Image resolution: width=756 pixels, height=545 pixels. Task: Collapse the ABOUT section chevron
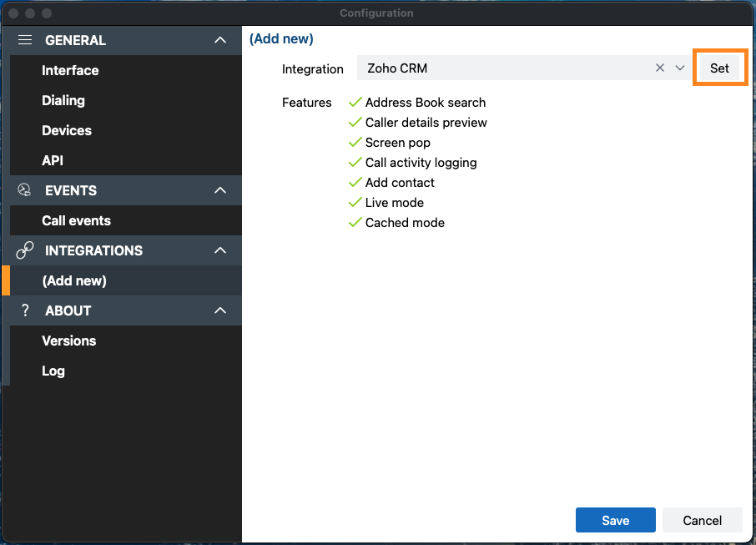(220, 310)
